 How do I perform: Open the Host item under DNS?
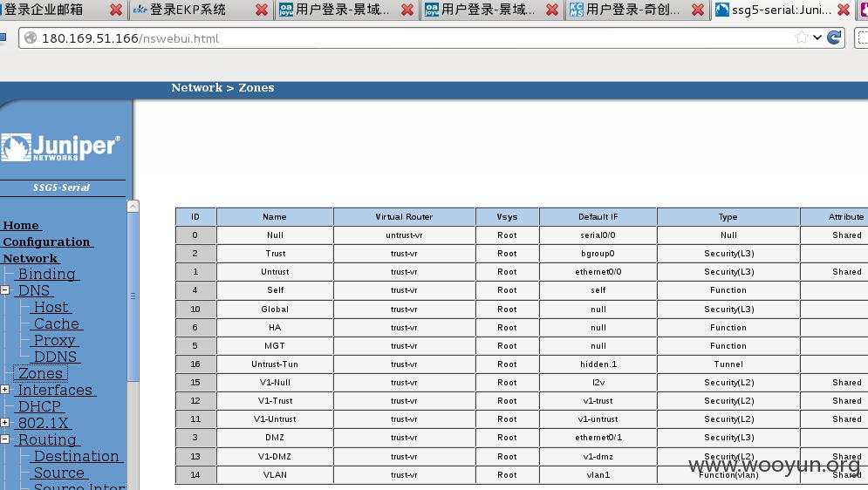pyautogui.click(x=51, y=307)
